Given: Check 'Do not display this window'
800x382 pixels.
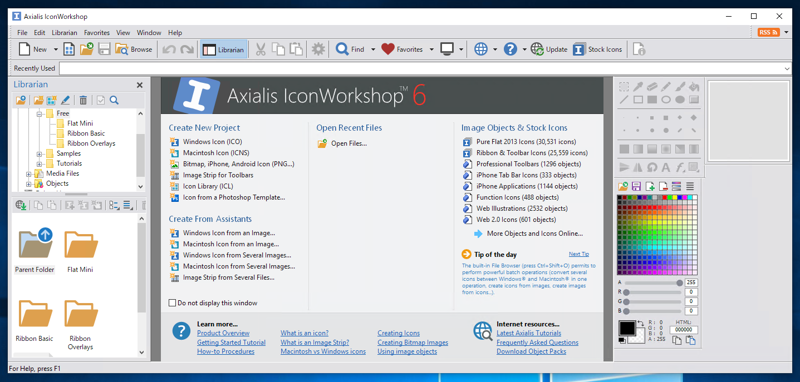Looking at the screenshot, I should click(172, 303).
